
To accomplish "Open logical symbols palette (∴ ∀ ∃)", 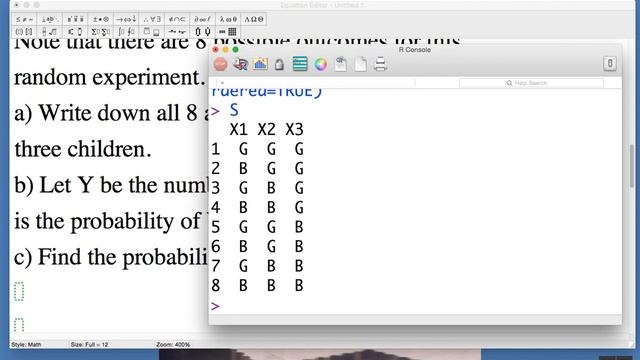I will click(x=151, y=19).
